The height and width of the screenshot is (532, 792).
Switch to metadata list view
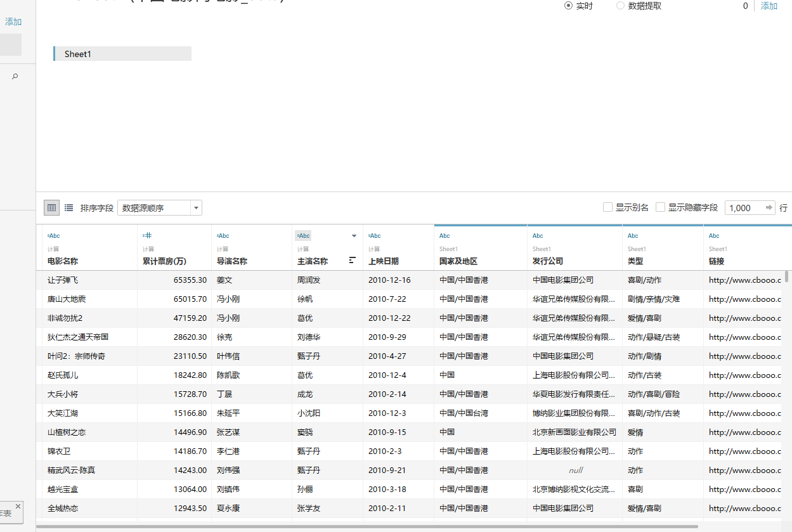[x=68, y=207]
